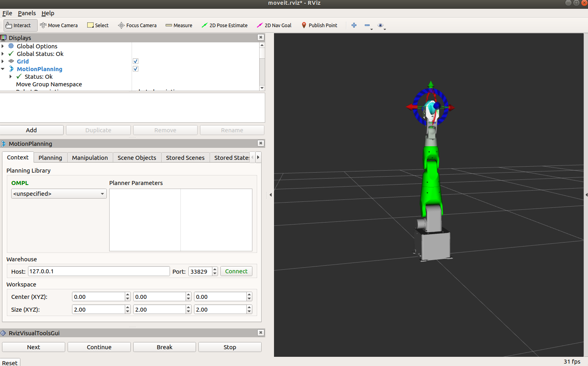Click the Connect warehouse button
This screenshot has width=588, height=366.
tap(236, 271)
